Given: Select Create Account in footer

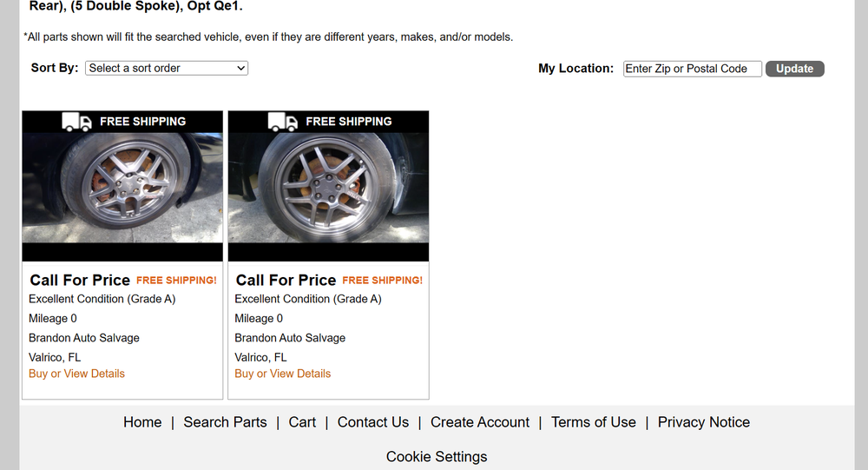Looking at the screenshot, I should point(479,422).
